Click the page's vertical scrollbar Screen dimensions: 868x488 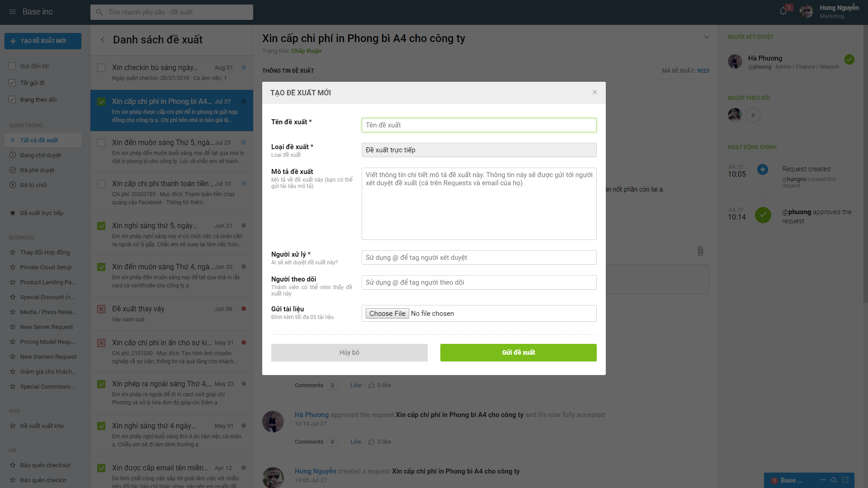click(865, 163)
